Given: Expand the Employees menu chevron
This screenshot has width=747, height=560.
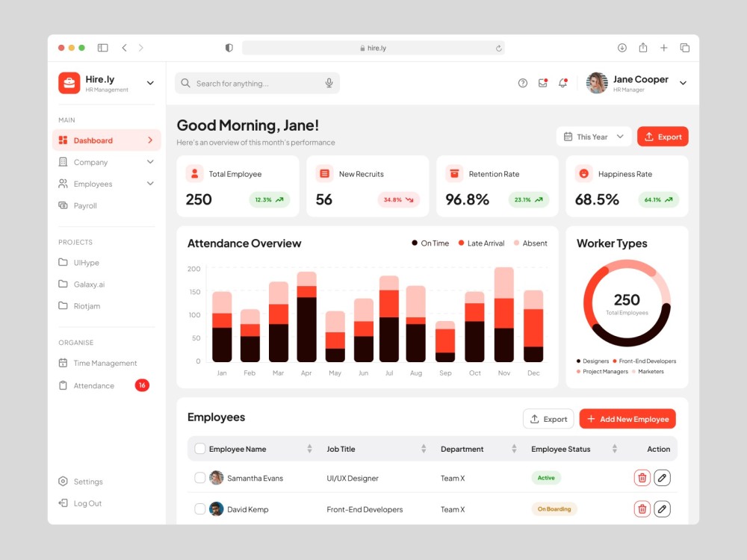Looking at the screenshot, I should pyautogui.click(x=151, y=184).
